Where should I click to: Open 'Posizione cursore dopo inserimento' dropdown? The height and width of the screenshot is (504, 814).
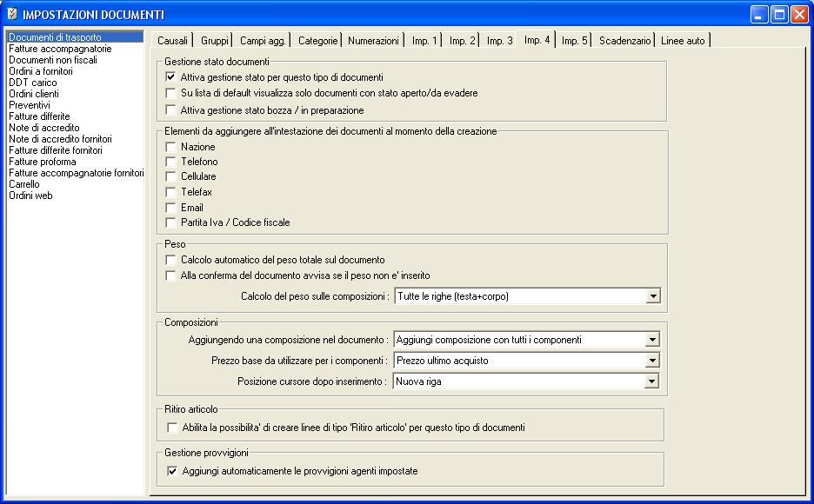(x=651, y=381)
